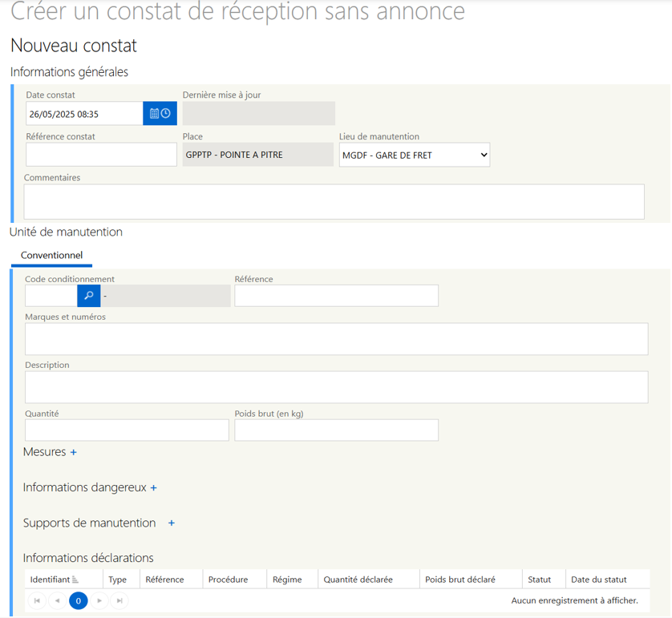Screen dimensions: 672x618
Task: Switch to the Conventionnel tab
Action: (x=51, y=256)
